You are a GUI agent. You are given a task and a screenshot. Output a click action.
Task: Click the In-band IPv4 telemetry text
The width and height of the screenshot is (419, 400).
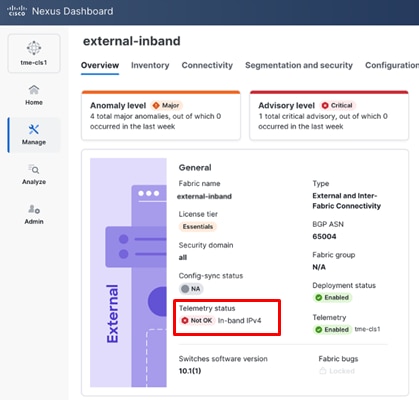pyautogui.click(x=240, y=320)
